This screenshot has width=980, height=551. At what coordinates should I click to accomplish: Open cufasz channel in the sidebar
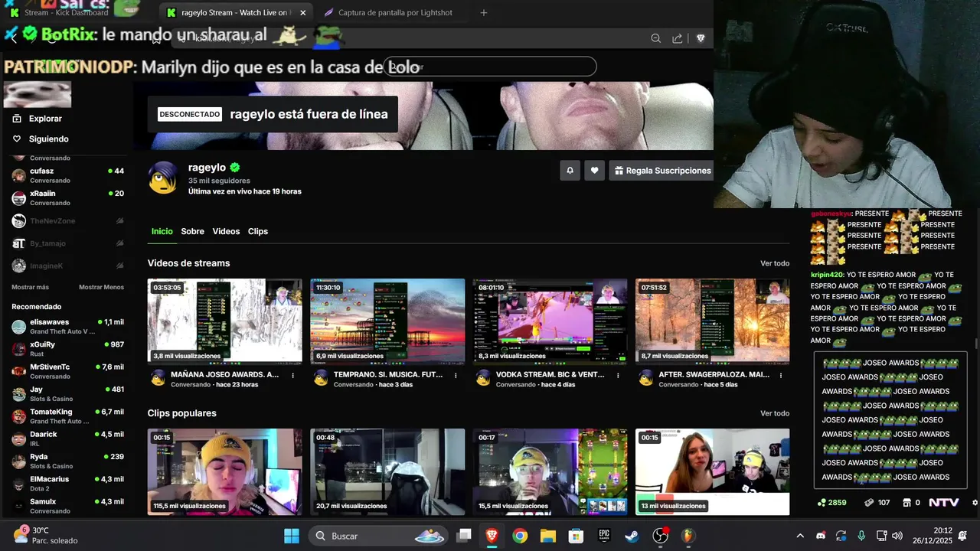[67, 175]
